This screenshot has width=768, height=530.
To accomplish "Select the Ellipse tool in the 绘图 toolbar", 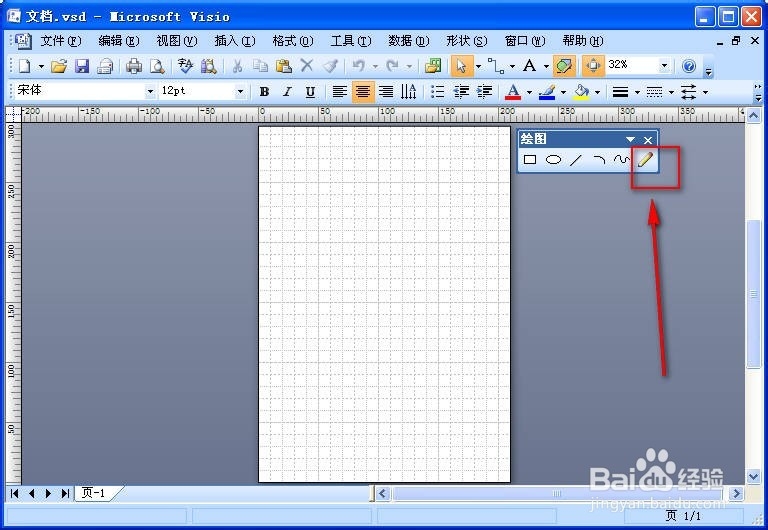I will [553, 159].
